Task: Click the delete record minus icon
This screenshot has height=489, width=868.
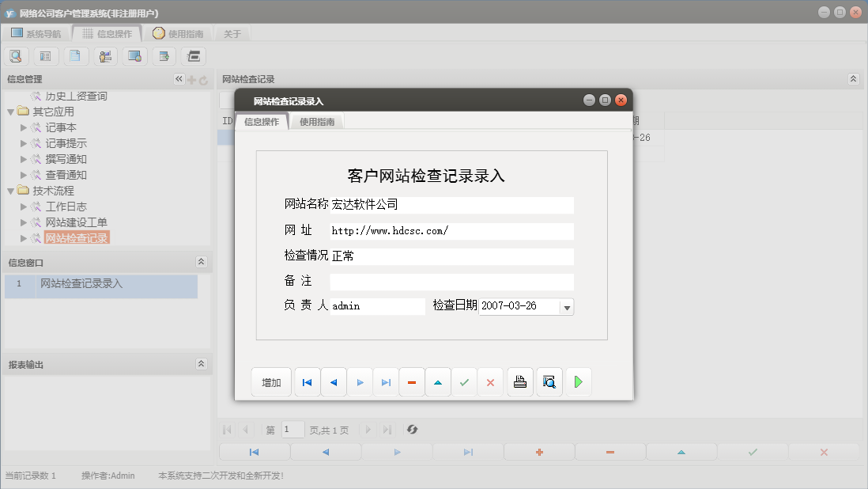Action: click(x=411, y=381)
